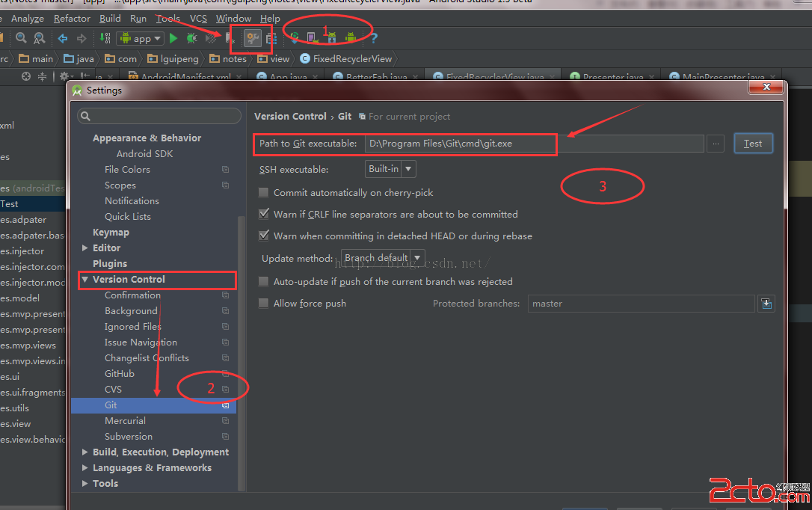This screenshot has height=510, width=812.
Task: Switch to BetterFab.java editor tab
Action: 376,76
